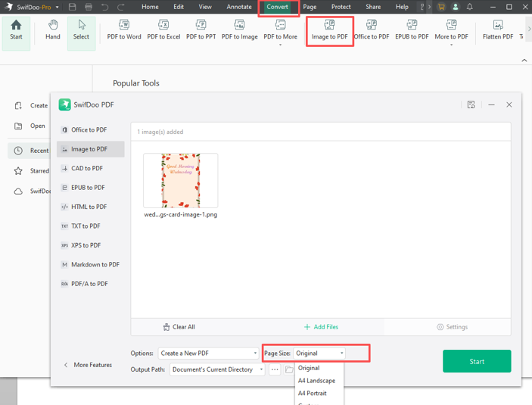This screenshot has height=405, width=532.
Task: Click the Office to PDF ribbon icon
Action: (372, 30)
